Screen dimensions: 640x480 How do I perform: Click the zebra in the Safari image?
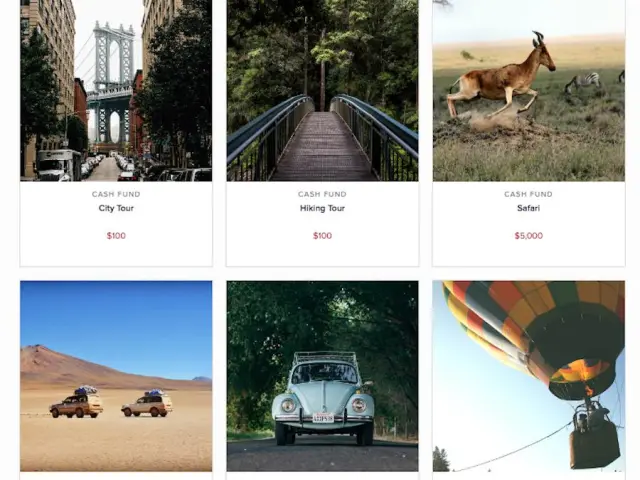tap(583, 82)
